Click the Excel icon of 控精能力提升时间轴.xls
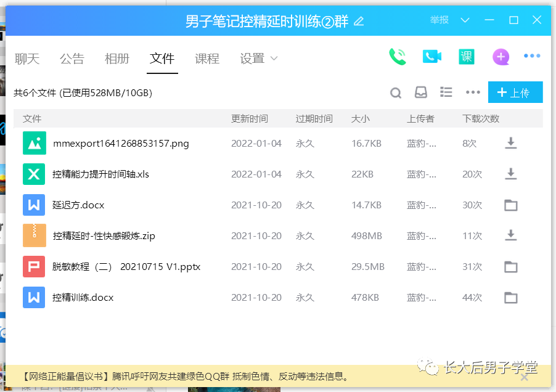This screenshot has width=556, height=392. (34, 174)
